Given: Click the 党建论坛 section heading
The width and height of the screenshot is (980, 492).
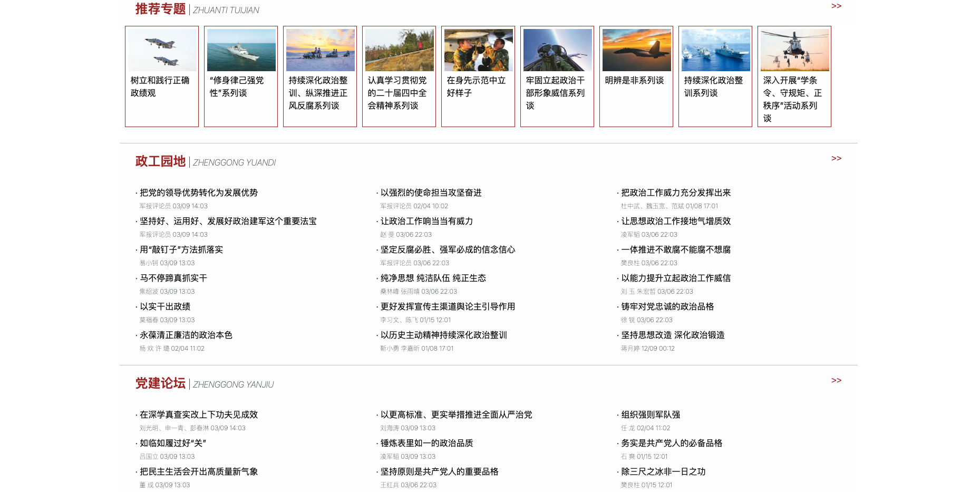Looking at the screenshot, I should pyautogui.click(x=160, y=383).
